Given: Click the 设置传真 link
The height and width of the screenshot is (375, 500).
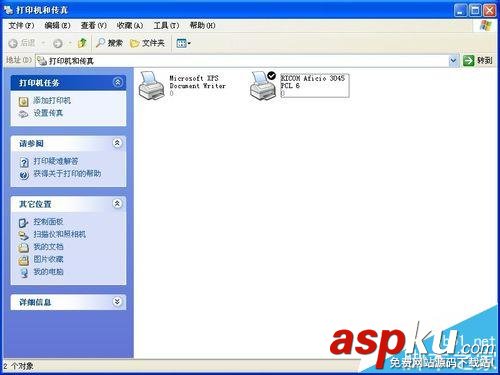Looking at the screenshot, I should pyautogui.click(x=48, y=113).
